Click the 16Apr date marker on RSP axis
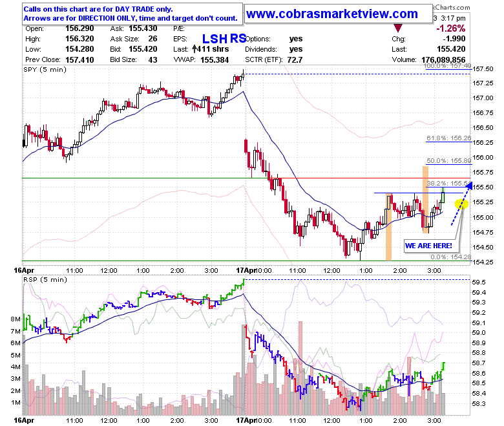This screenshot has width=504, height=426. 24,420
